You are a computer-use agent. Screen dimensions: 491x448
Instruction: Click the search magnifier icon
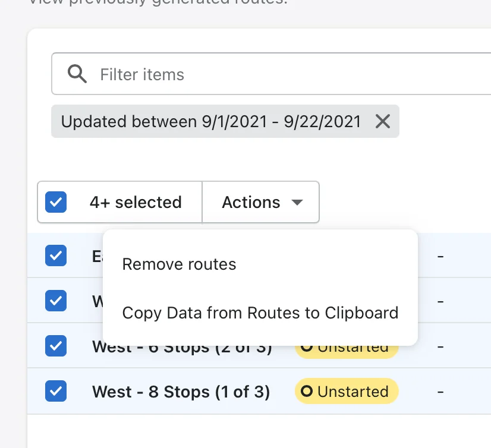point(77,74)
